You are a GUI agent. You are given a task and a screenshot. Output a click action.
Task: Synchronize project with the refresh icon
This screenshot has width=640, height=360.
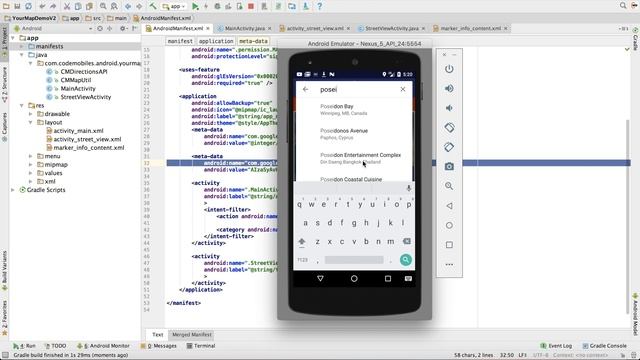pyautogui.click(x=29, y=6)
